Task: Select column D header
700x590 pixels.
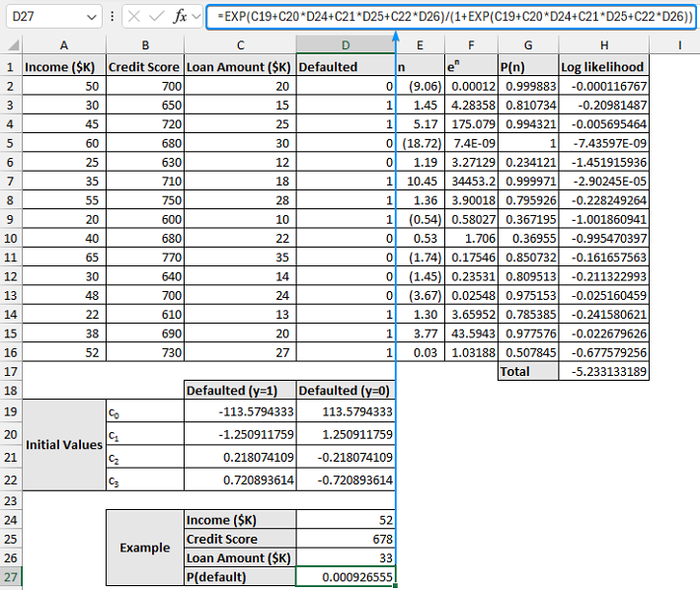Action: click(345, 45)
